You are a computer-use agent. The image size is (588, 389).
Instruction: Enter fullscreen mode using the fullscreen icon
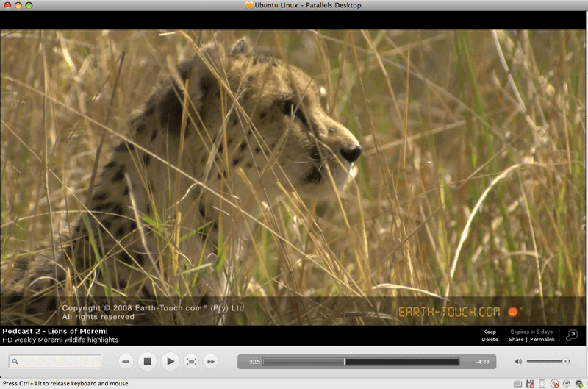(191, 361)
